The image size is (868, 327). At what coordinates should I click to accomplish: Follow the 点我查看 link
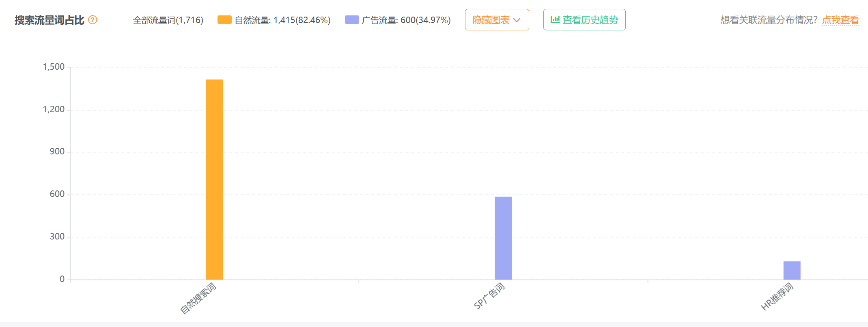[840, 20]
